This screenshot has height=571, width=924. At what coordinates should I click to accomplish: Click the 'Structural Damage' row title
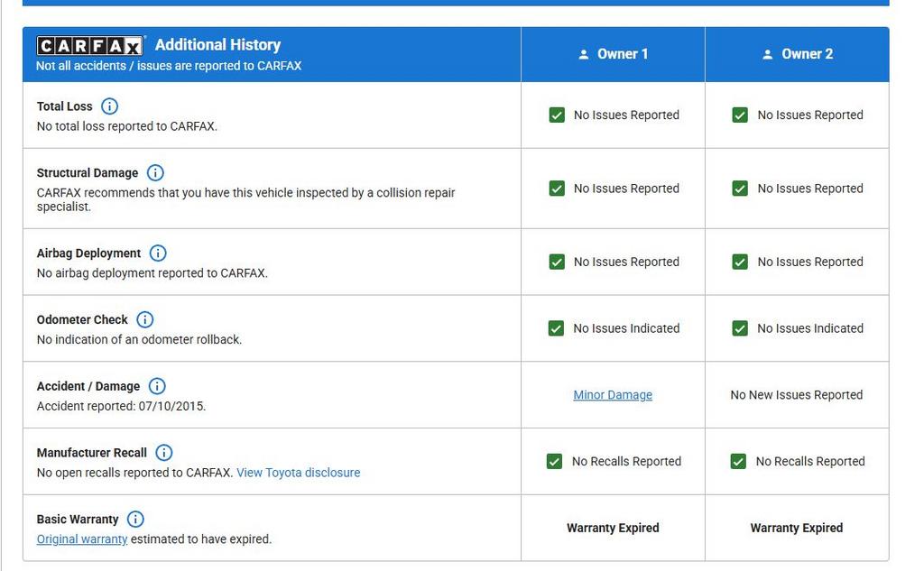pyautogui.click(x=88, y=172)
